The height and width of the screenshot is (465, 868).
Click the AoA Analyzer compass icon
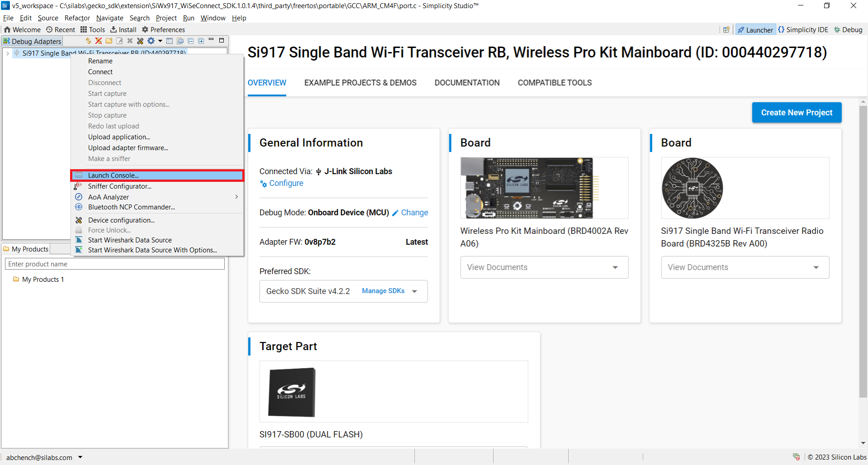click(79, 197)
